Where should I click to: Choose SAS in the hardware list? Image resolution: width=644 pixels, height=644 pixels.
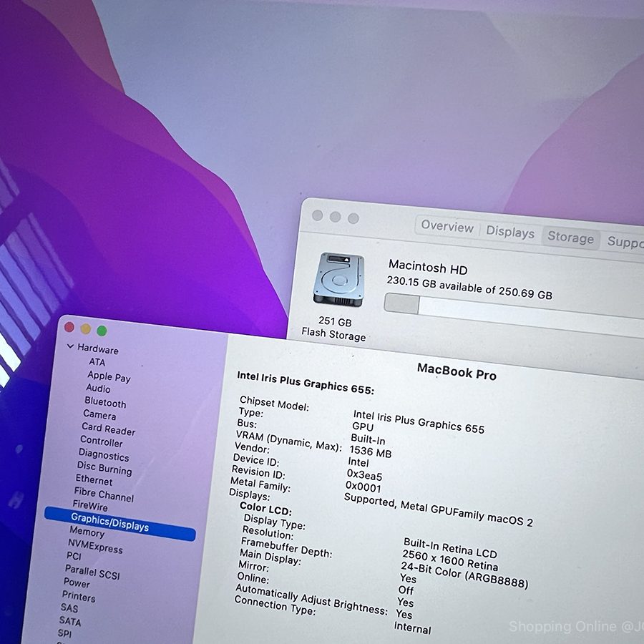(x=69, y=607)
